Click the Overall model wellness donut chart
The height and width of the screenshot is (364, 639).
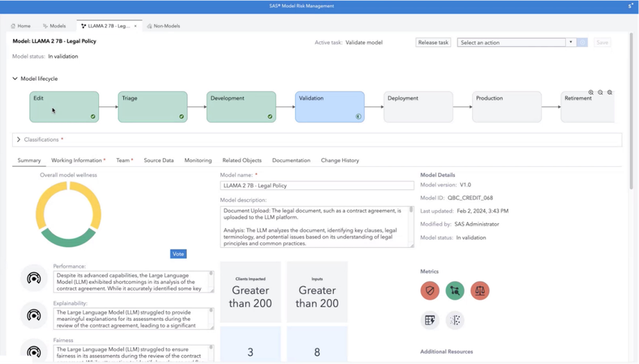(69, 214)
